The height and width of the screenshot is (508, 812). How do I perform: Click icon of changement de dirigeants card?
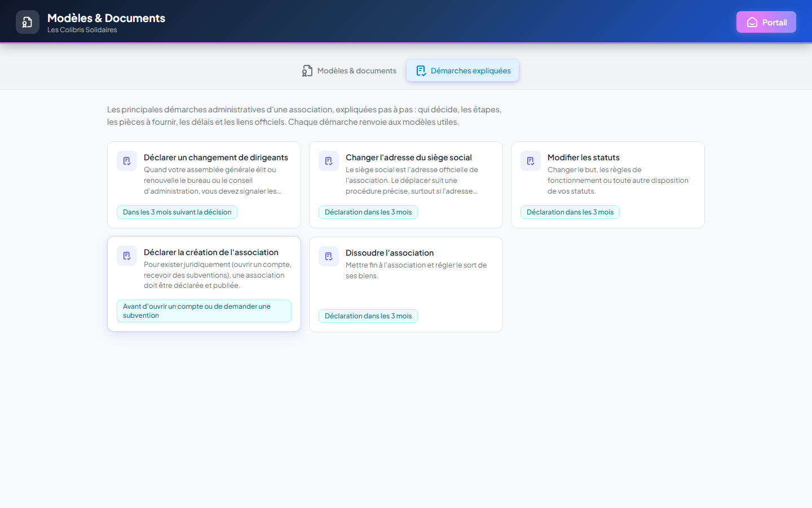click(127, 161)
